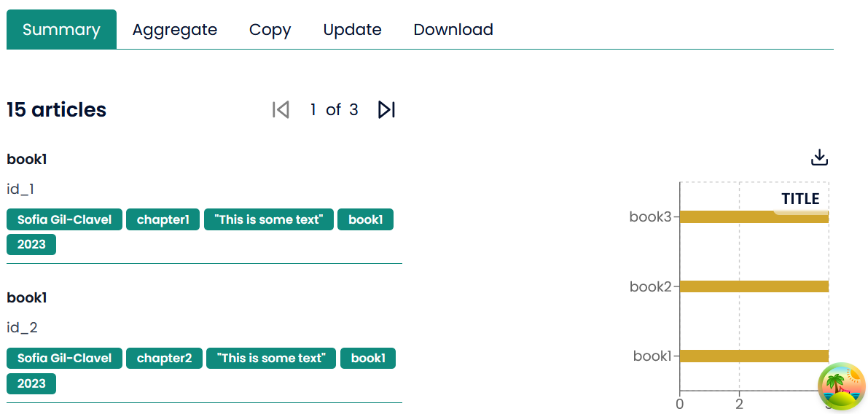Image resolution: width=868 pixels, height=414 pixels.
Task: Open the palm tree beach icon
Action: coord(841,386)
